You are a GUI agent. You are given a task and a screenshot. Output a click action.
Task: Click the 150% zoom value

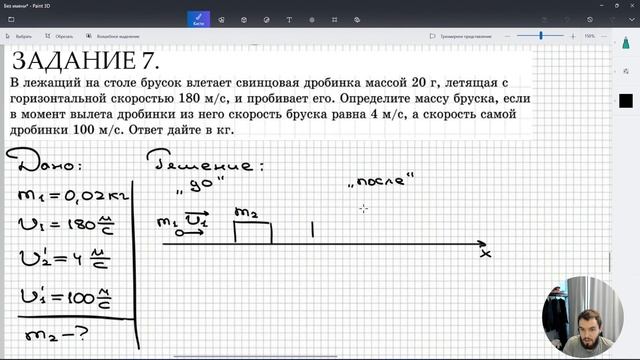[x=589, y=36]
